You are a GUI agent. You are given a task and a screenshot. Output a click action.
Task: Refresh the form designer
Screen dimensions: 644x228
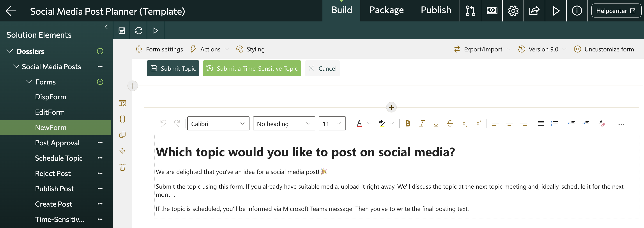pos(139,30)
